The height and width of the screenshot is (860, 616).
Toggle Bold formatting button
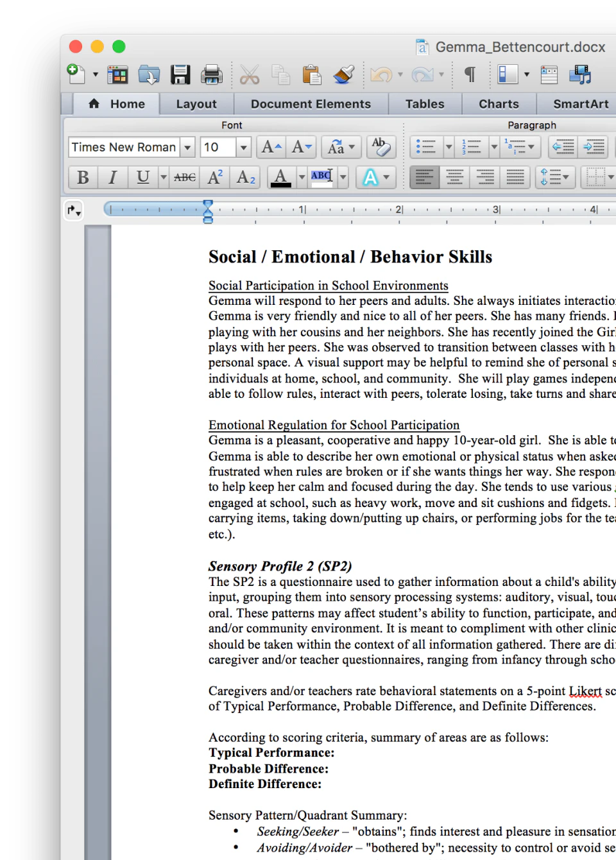[83, 177]
